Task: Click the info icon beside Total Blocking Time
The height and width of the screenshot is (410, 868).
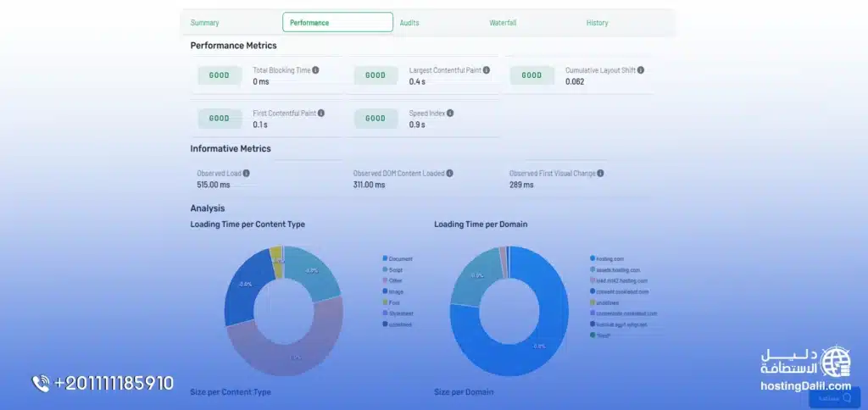Action: coord(316,70)
